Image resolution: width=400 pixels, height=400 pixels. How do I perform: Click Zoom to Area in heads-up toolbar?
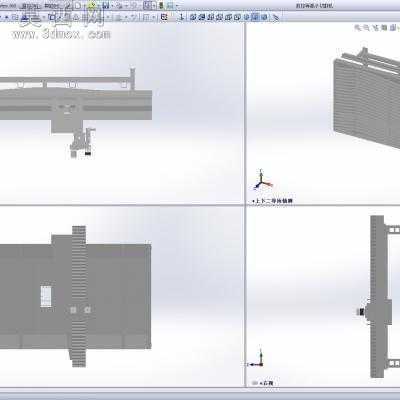[366, 28]
